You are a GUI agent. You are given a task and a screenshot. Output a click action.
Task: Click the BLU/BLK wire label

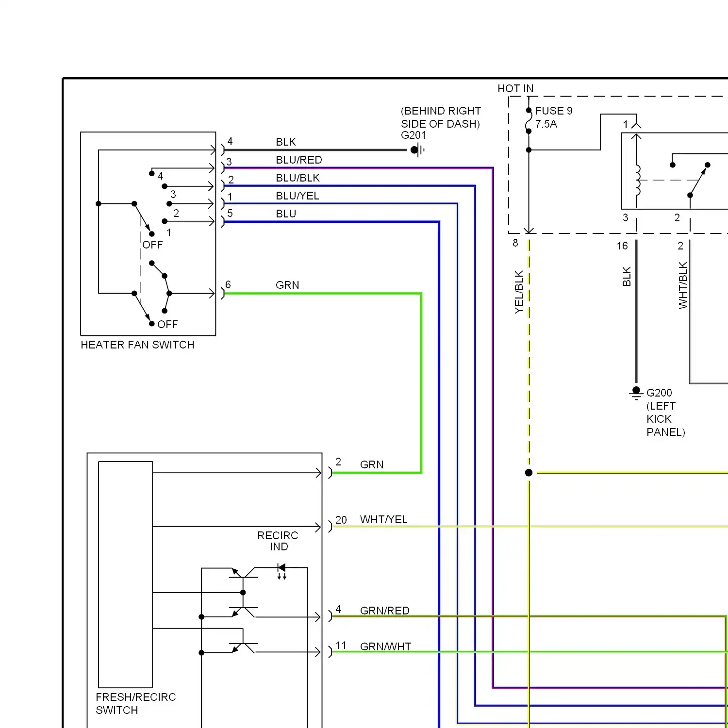[x=298, y=178]
